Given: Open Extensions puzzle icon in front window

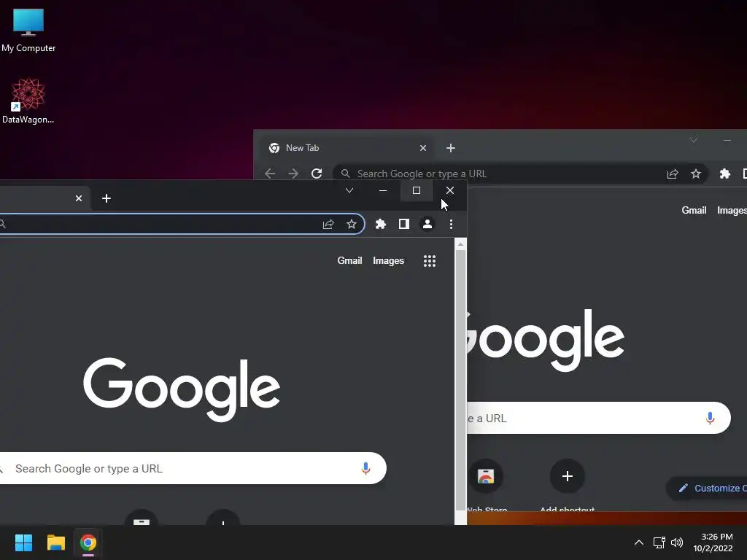Looking at the screenshot, I should 381,225.
